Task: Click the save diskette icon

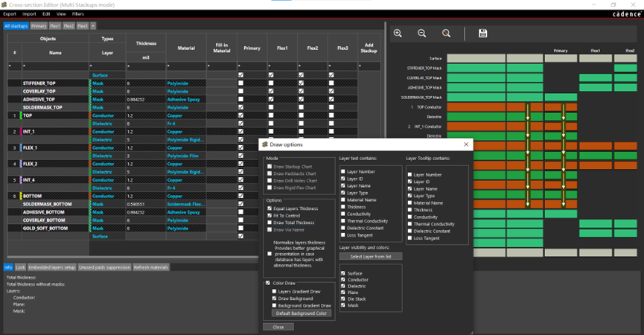Action: [x=483, y=33]
